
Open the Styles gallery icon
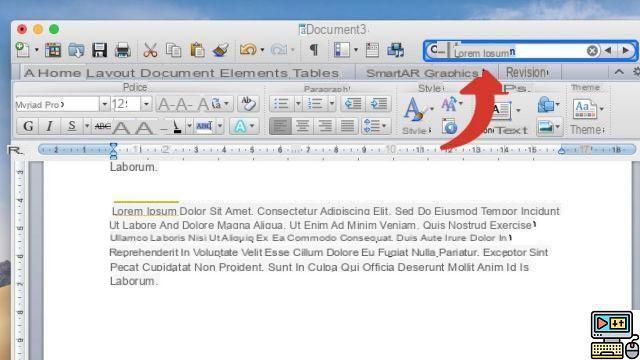tap(417, 110)
